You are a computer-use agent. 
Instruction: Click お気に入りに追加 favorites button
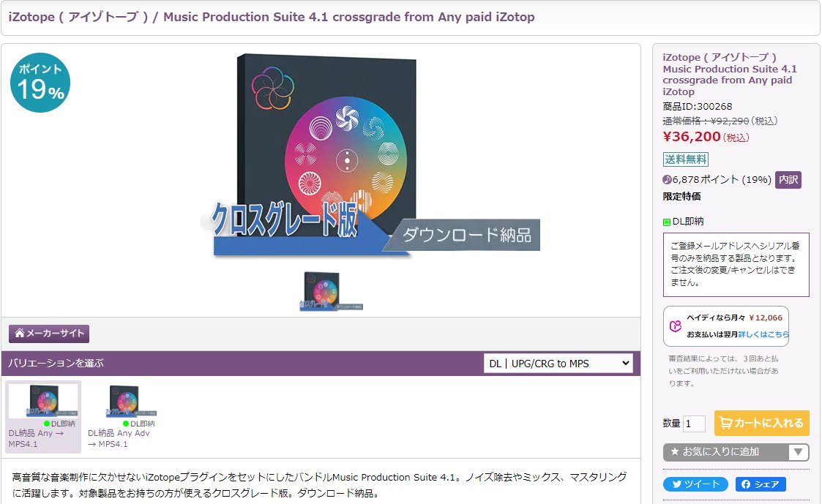725,451
